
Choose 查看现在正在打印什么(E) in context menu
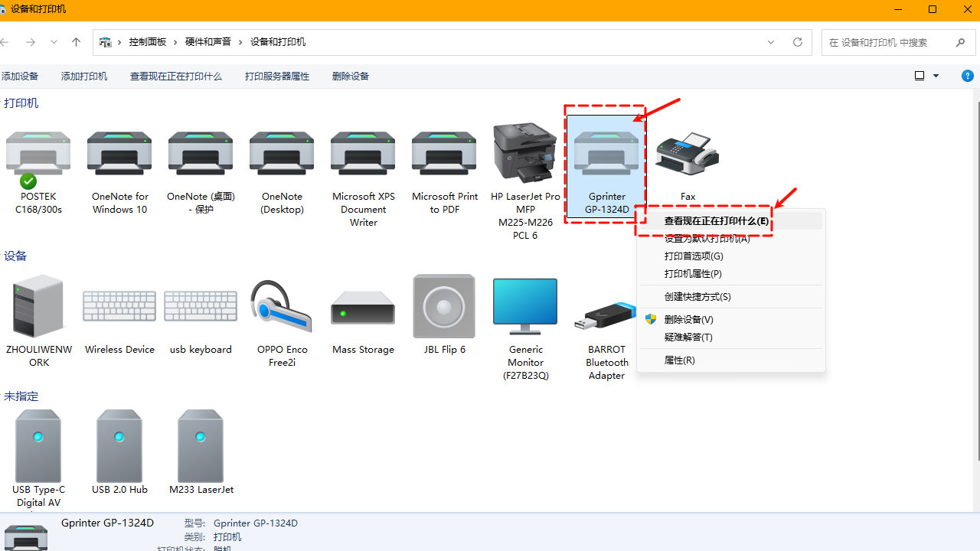730,220
